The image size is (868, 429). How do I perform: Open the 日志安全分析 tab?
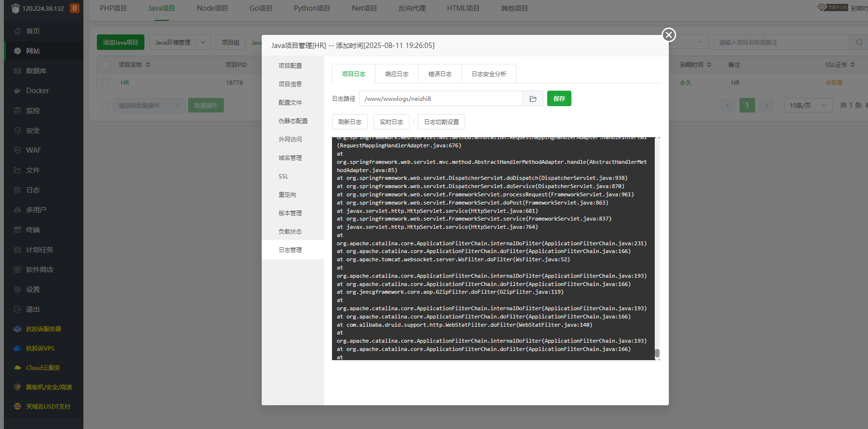pyautogui.click(x=489, y=74)
